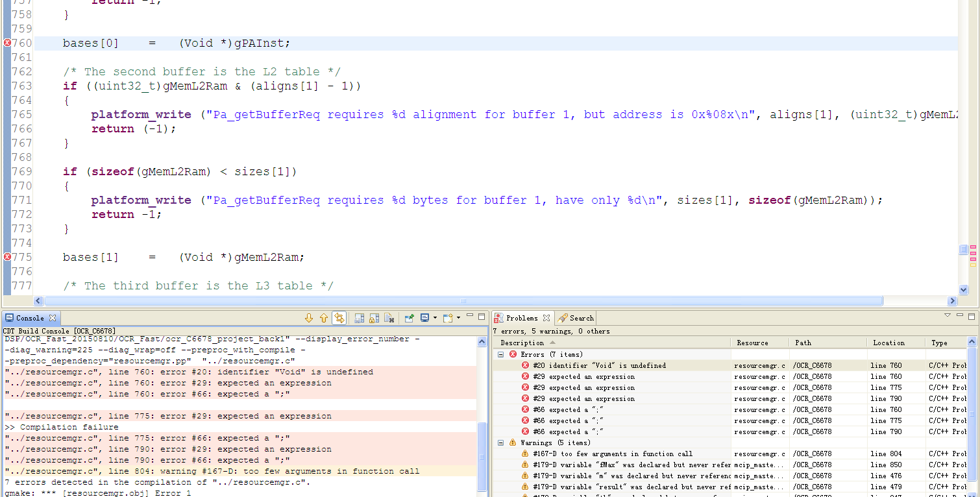Click Search tab flashlight icon
Image resolution: width=980 pixels, height=497 pixels.
coord(562,318)
